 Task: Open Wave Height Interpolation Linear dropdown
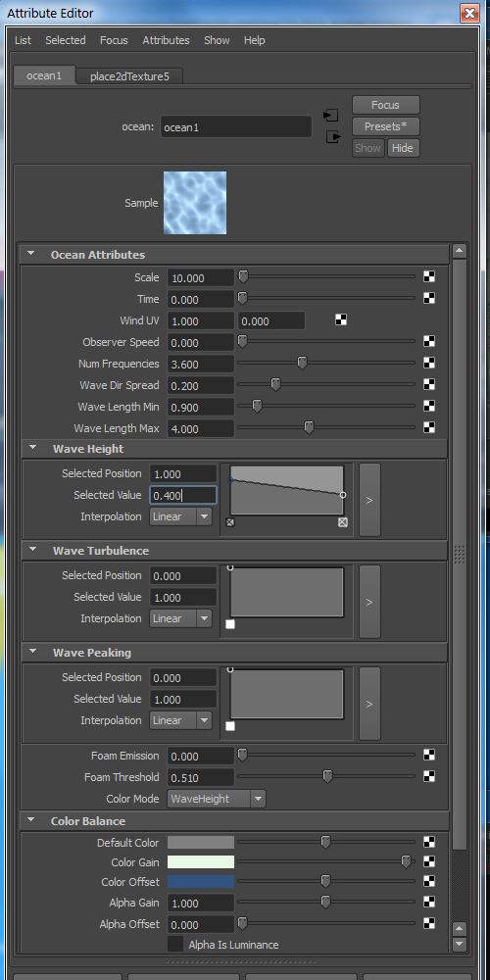coord(180,516)
